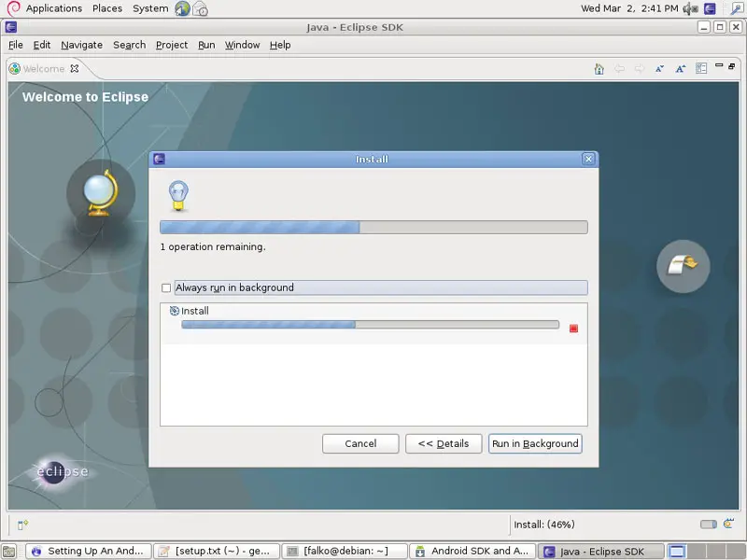This screenshot has width=747, height=560.
Task: Click the Eclipse logo on Welcome page
Action: click(62, 471)
